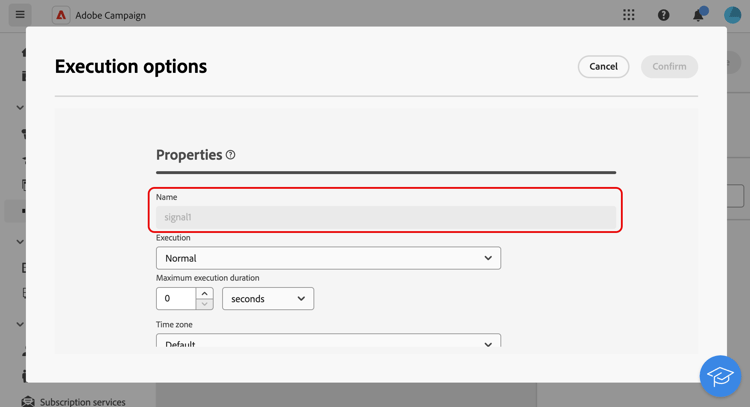Cancel the Execution options dialog
The width and height of the screenshot is (750, 407).
pyautogui.click(x=603, y=67)
